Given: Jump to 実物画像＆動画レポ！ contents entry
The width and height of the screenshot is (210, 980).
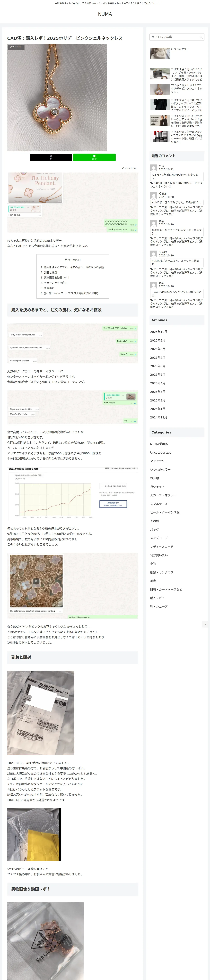Looking at the screenshot, I should point(57,278).
